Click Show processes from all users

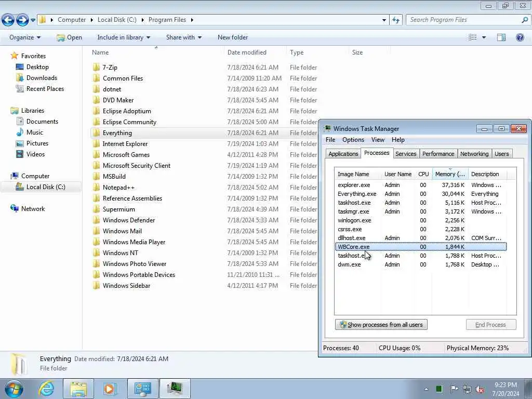coord(381,325)
